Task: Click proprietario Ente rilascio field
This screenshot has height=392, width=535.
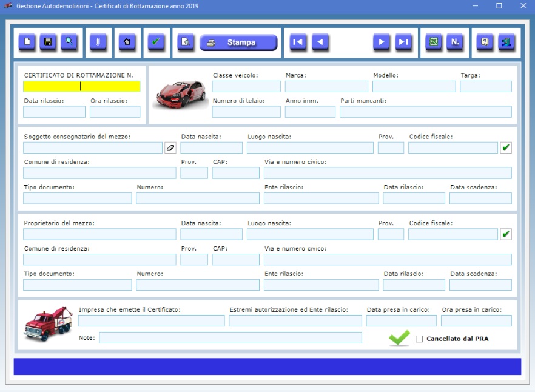Action: [321, 285]
